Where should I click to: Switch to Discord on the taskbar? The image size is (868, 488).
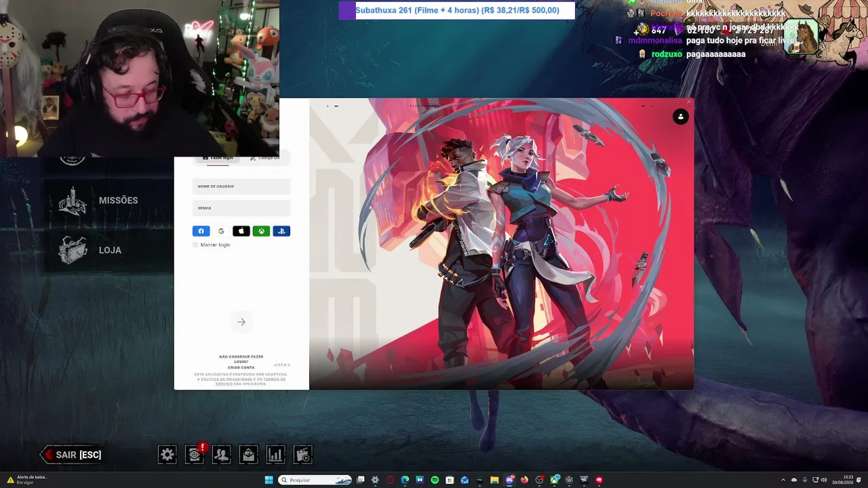tap(509, 480)
